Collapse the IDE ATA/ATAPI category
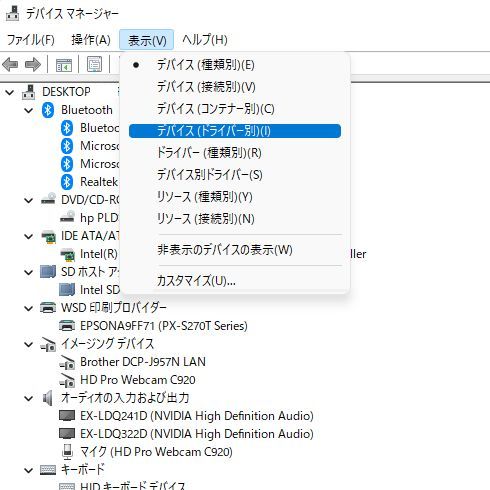 point(29,236)
